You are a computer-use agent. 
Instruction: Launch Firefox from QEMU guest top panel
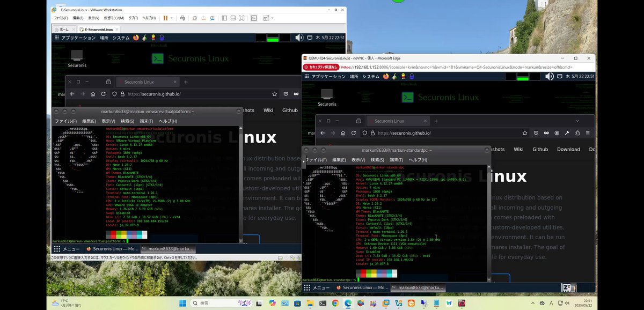coord(385,77)
